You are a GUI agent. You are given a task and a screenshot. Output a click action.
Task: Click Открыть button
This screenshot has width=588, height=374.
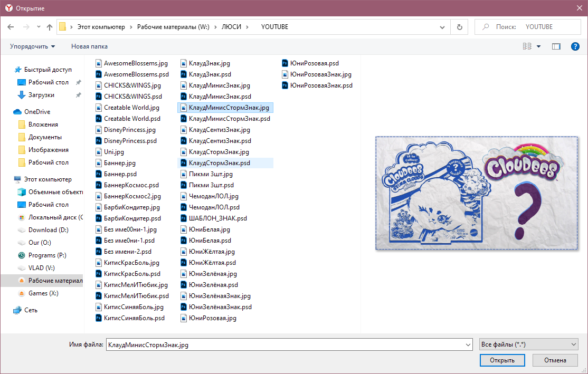502,360
